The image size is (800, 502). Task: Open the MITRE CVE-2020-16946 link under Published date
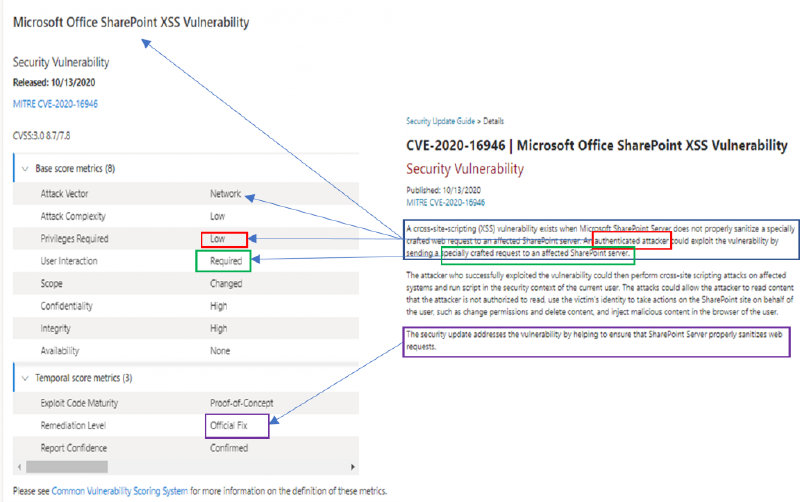[x=445, y=203]
